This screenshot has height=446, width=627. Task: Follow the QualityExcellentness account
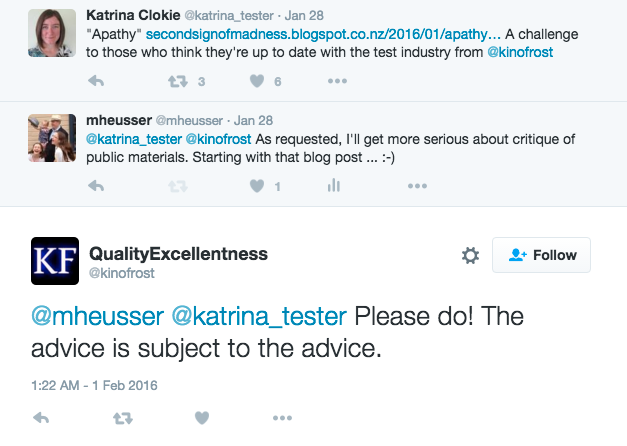541,255
